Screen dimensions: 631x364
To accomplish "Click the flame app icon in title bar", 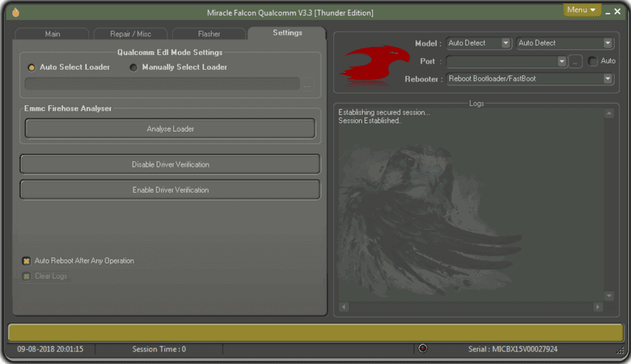I will [16, 12].
